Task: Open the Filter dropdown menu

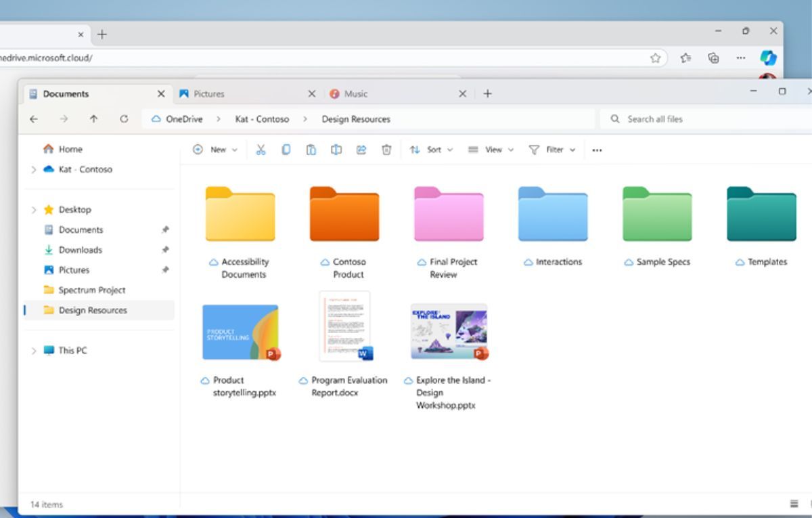Action: coord(552,150)
